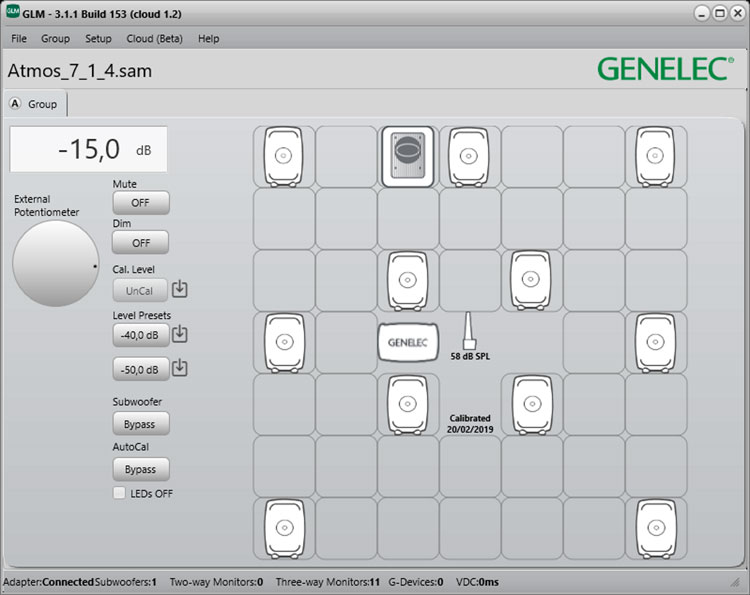Toggle the Mute OFF button
This screenshot has width=750, height=595.
point(141,203)
